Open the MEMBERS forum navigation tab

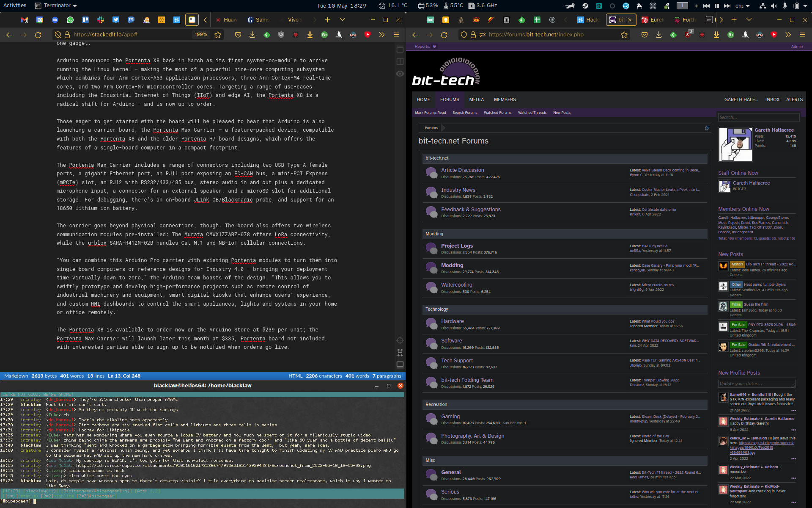505,99
